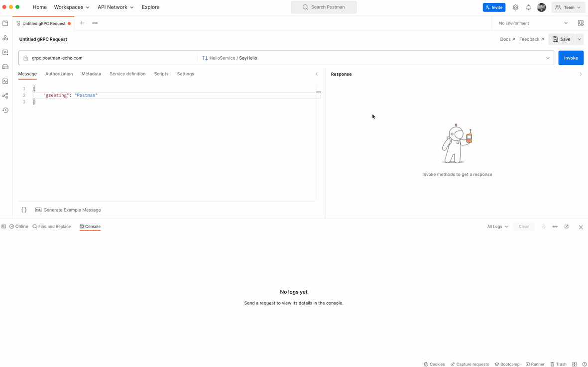The width and height of the screenshot is (588, 367).
Task: Toggle the two-pane view in status bar
Action: point(574,364)
